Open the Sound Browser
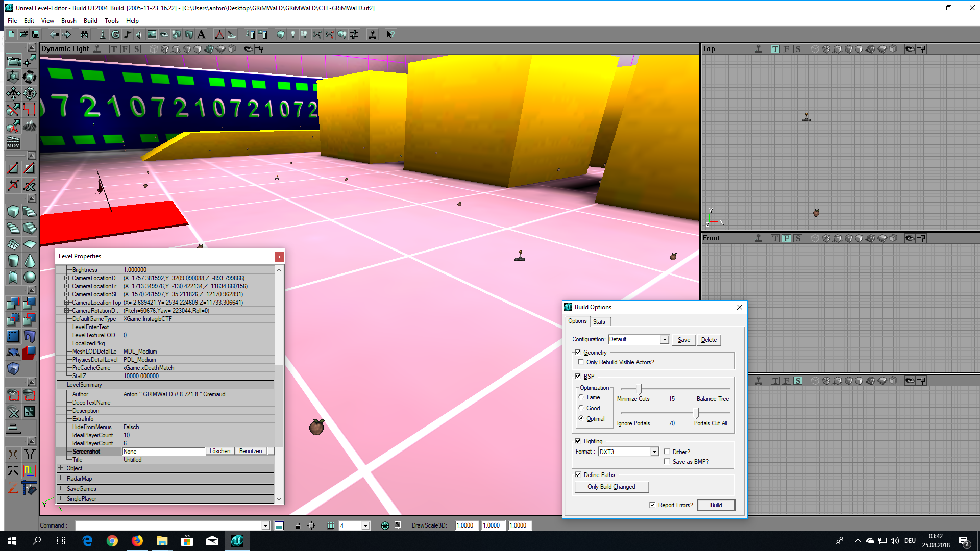This screenshot has width=980, height=551. pyautogui.click(x=139, y=34)
